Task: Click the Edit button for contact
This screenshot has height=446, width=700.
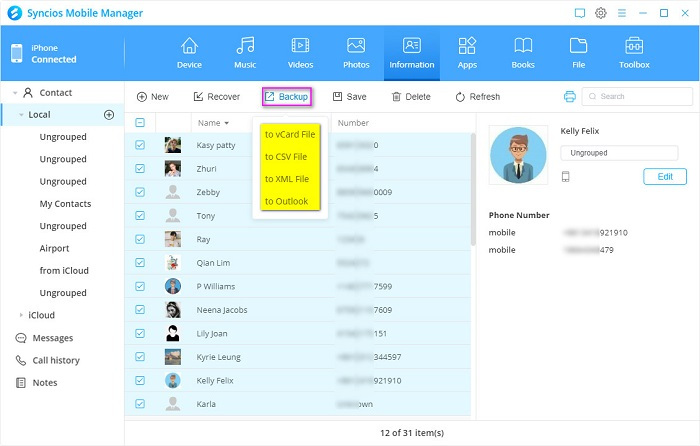Action: (x=664, y=177)
